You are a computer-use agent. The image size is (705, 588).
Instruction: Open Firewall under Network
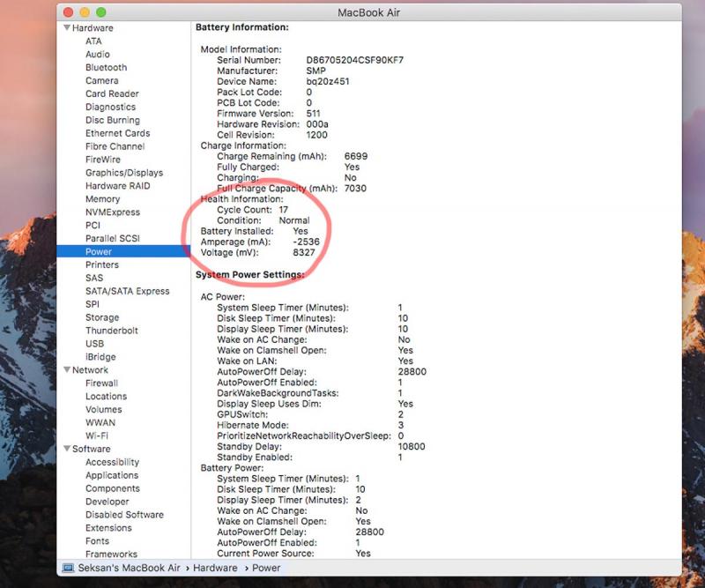[101, 383]
